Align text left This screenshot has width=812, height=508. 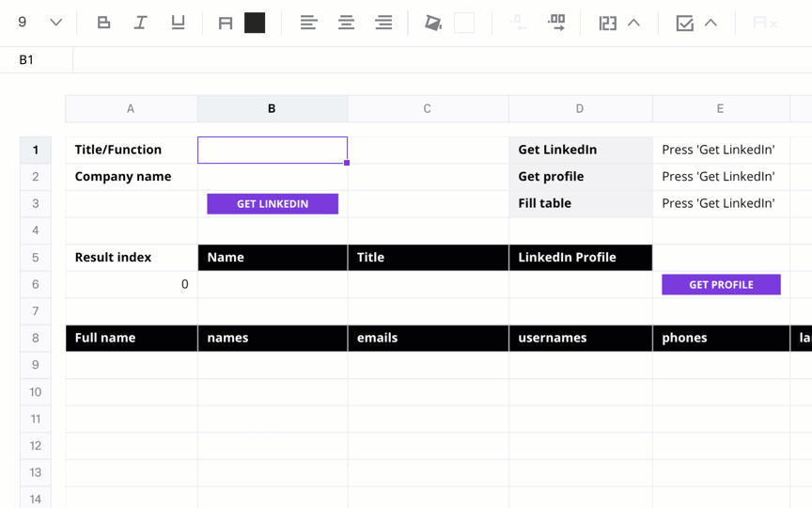tap(308, 23)
